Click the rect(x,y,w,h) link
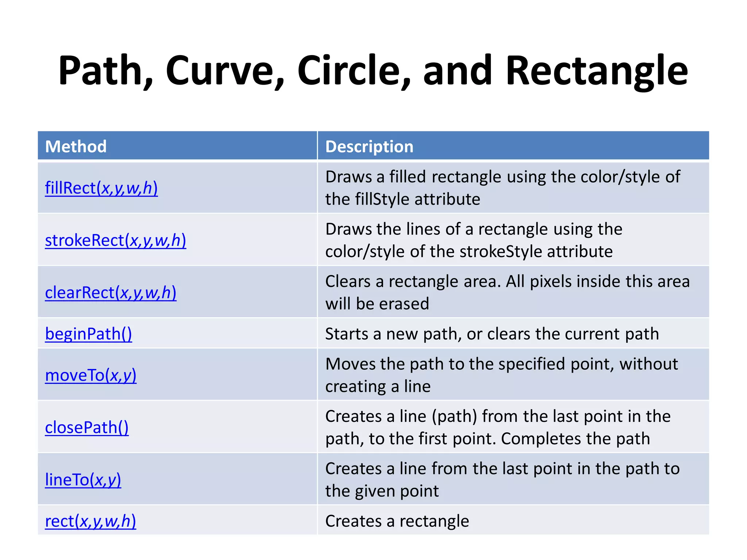The width and height of the screenshot is (747, 560). [x=90, y=521]
